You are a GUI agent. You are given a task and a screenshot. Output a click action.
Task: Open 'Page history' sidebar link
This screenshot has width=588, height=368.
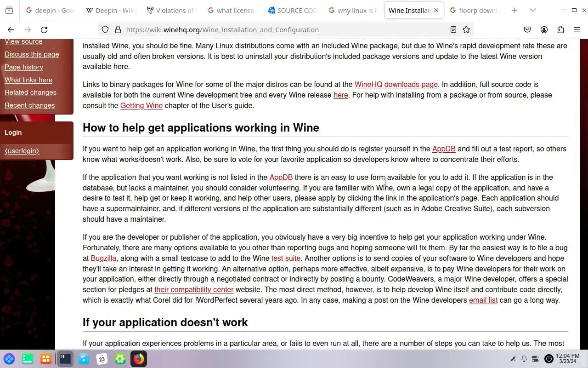tap(24, 67)
